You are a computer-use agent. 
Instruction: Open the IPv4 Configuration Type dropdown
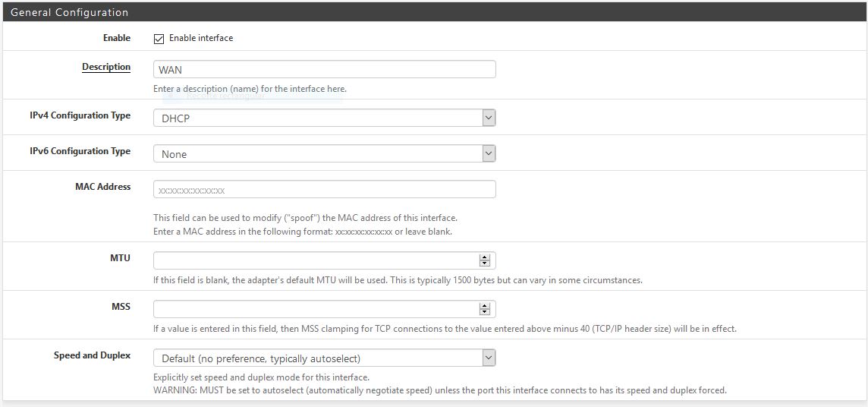pos(324,118)
